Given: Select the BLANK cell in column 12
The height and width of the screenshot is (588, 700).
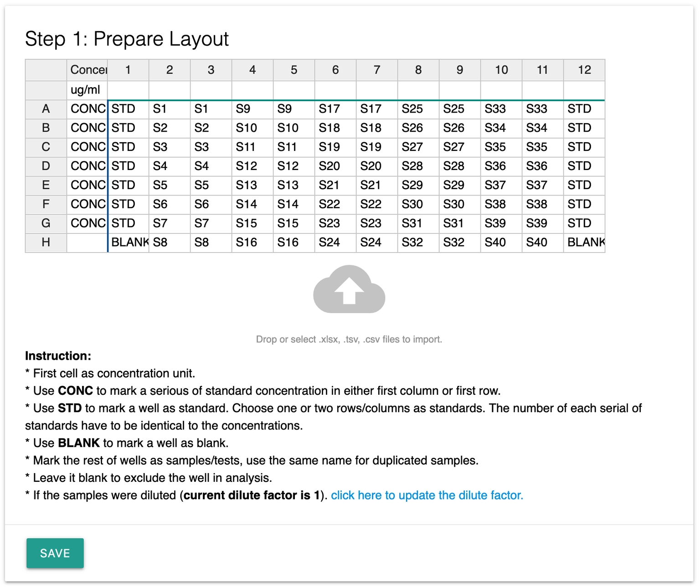Looking at the screenshot, I should pos(584,242).
